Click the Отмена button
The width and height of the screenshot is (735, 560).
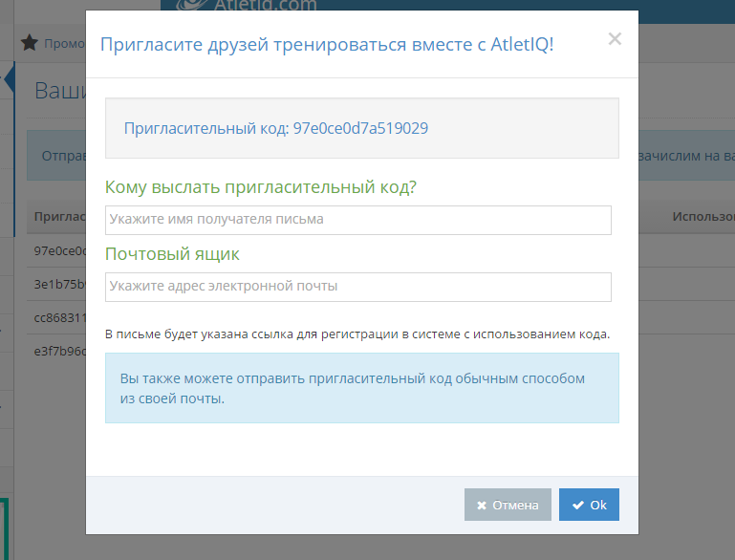(508, 505)
